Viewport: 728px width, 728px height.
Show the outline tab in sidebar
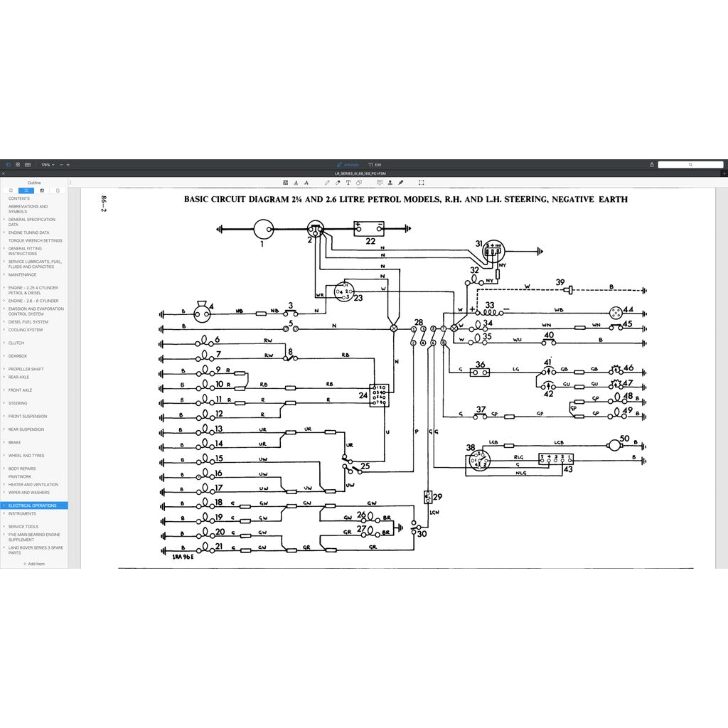[x=26, y=191]
